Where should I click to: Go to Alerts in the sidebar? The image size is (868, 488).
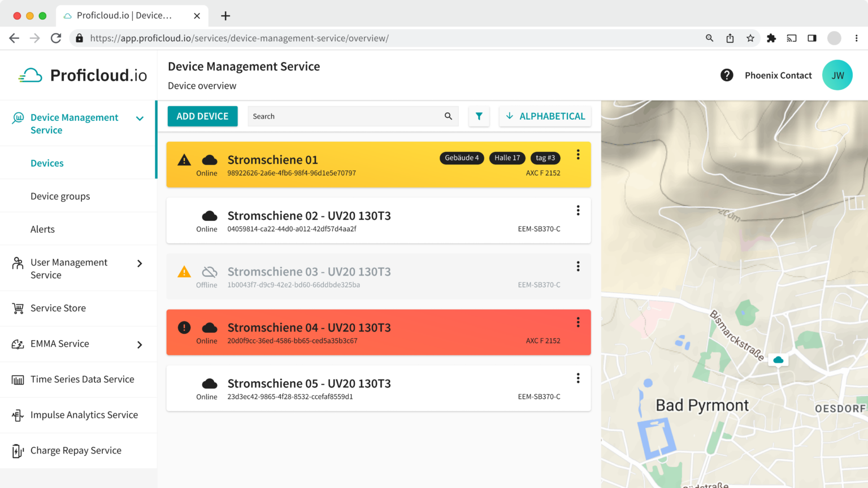pos(43,229)
